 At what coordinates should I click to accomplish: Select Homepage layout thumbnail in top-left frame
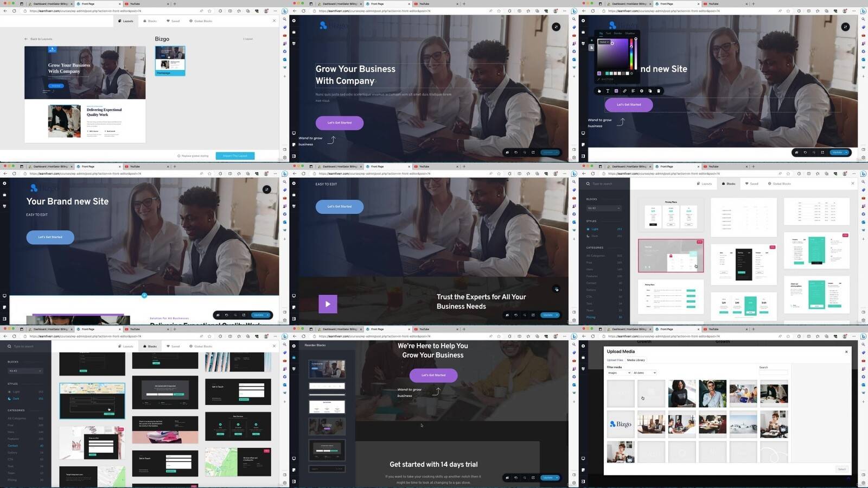(170, 61)
